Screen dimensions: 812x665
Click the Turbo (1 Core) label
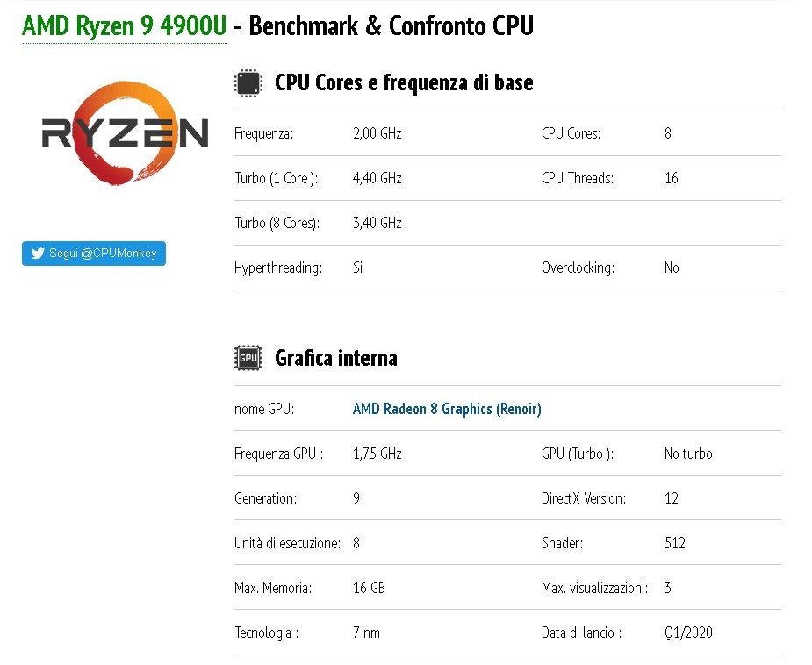pyautogui.click(x=276, y=179)
